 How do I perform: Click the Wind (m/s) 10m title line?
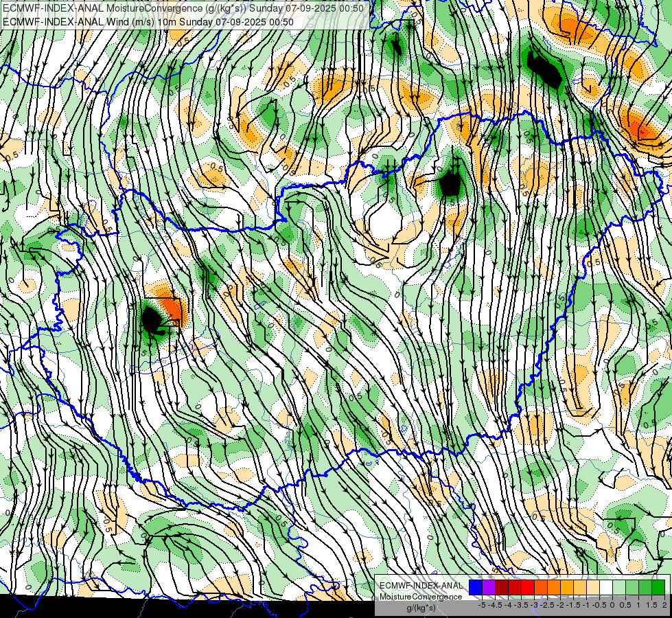pos(148,22)
